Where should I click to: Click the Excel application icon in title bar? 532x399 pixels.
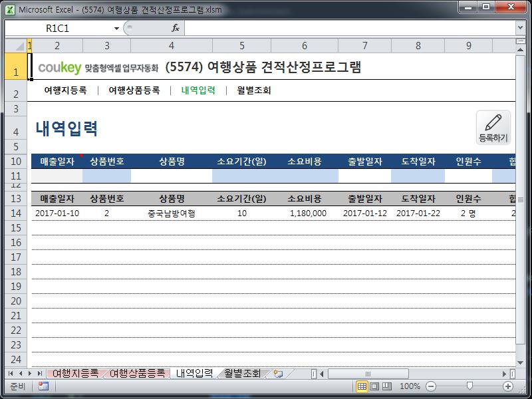pyautogui.click(x=10, y=10)
